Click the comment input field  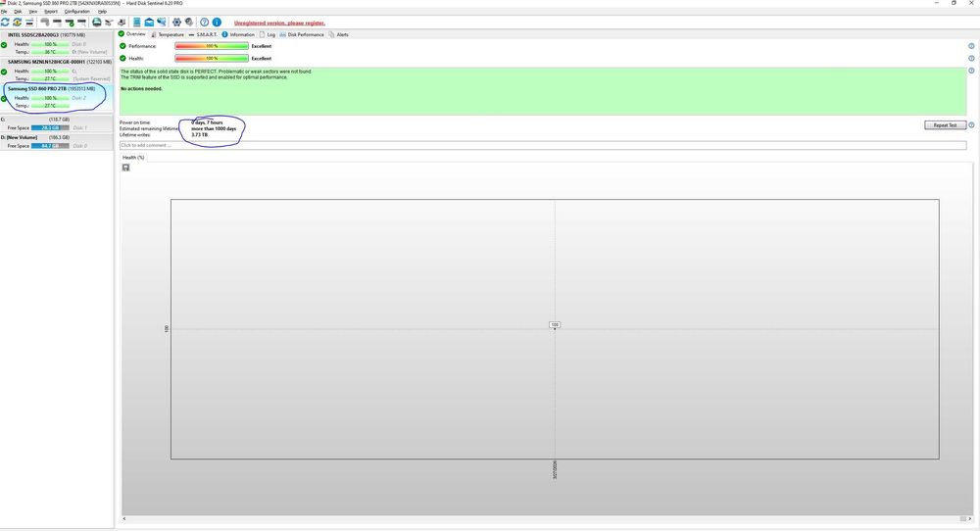click(x=543, y=145)
